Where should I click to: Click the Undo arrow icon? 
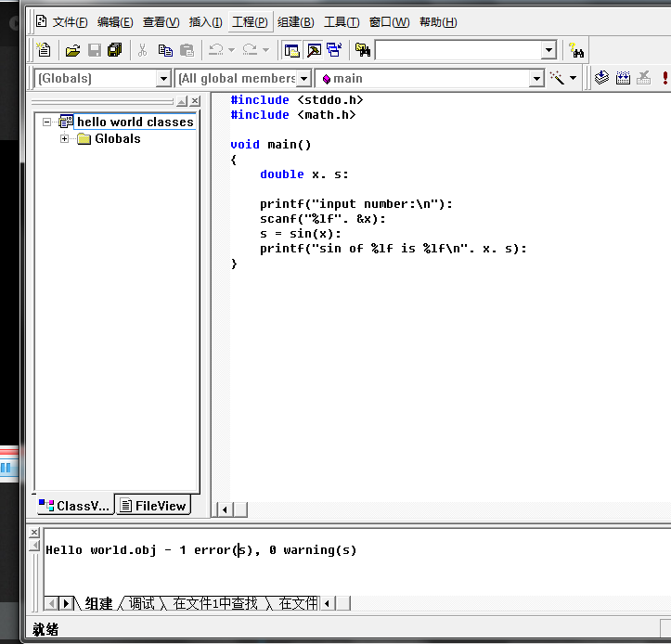coord(216,50)
